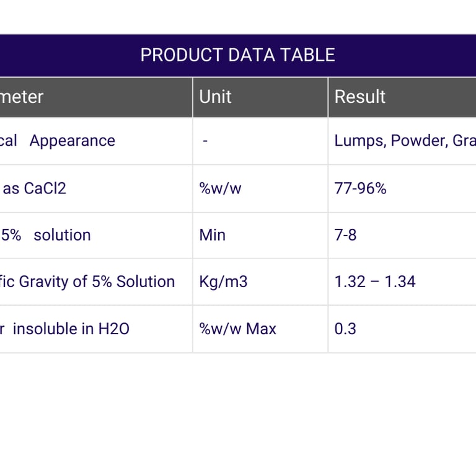Click the Kg/m3 unit cell
The image size is (476, 465).
(x=223, y=281)
